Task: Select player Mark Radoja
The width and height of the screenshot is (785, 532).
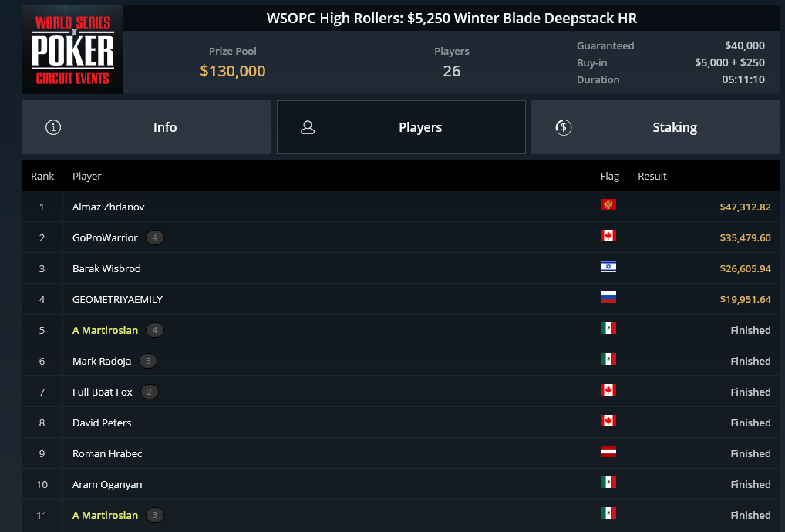Action: 102,361
